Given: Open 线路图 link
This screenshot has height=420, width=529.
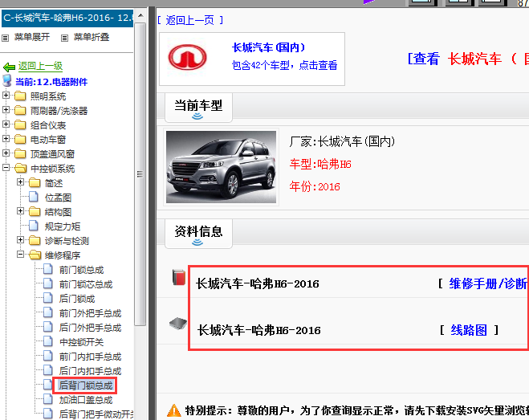Looking at the screenshot, I should click(469, 330).
